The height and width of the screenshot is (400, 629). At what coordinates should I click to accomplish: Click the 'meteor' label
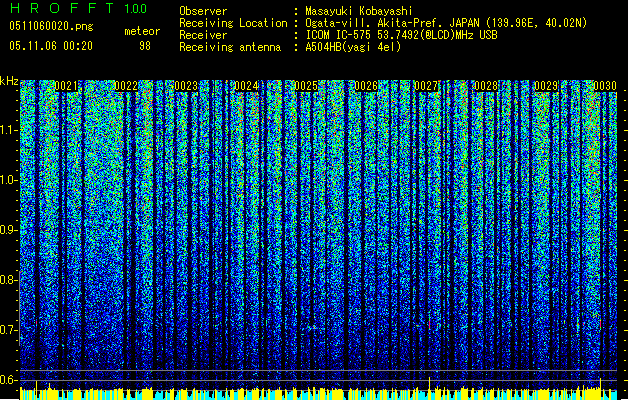tap(142, 31)
